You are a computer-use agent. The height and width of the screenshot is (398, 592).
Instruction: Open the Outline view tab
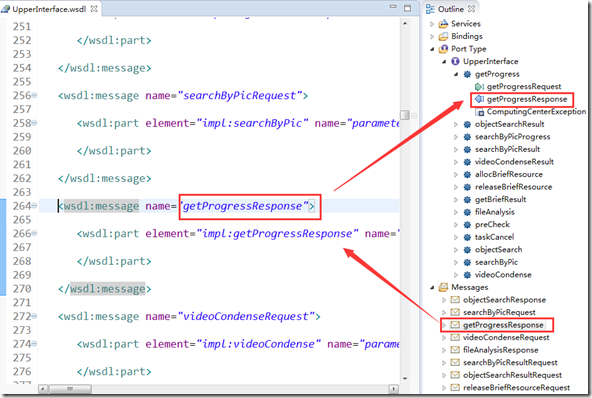point(451,9)
